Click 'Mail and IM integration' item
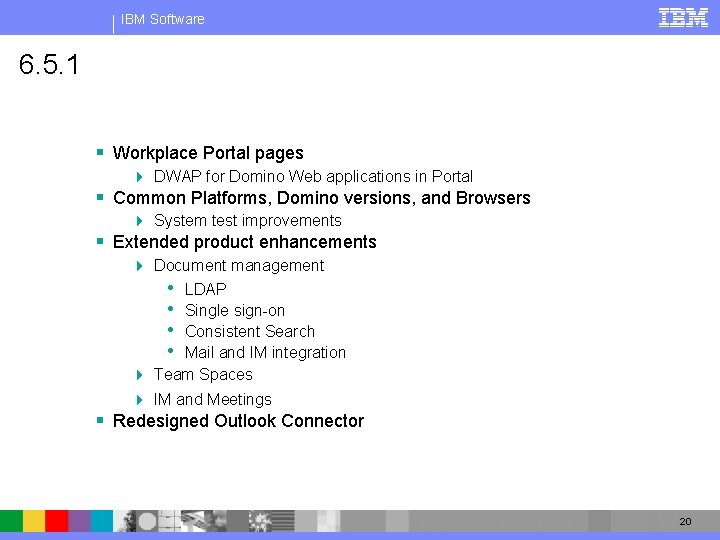This screenshot has width=720, height=540. tap(265, 353)
